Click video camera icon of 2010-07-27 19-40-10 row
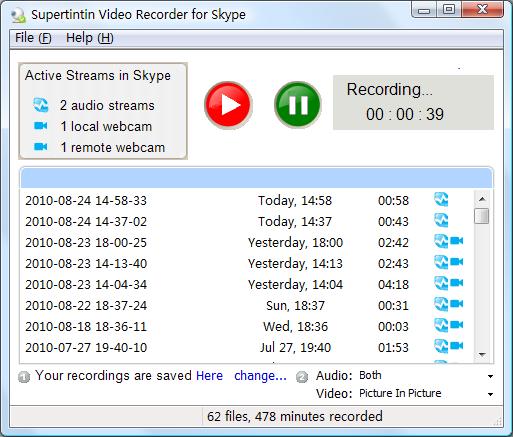The image size is (513, 437). point(457,346)
